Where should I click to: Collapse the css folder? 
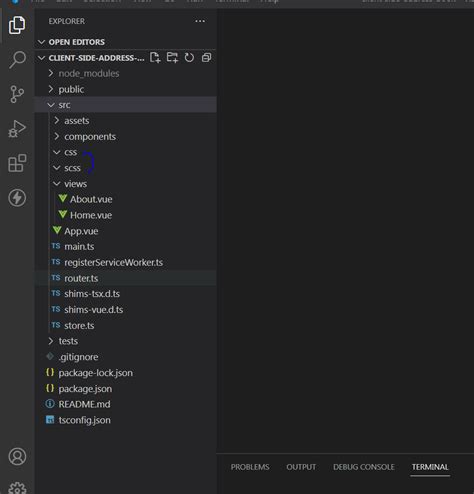[x=57, y=152]
